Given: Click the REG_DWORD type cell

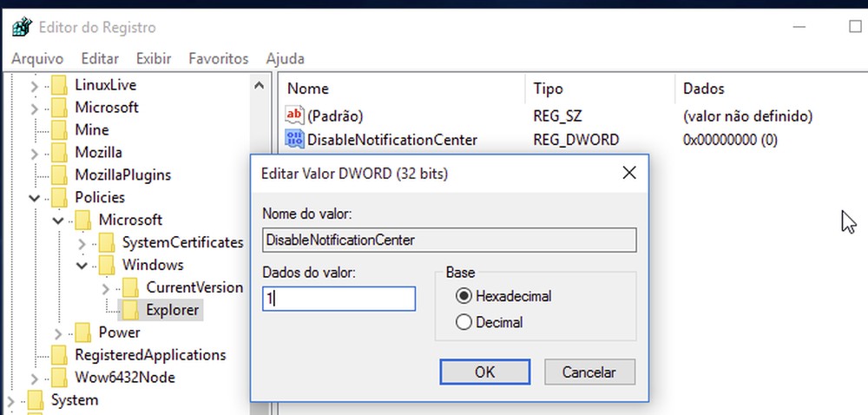Looking at the screenshot, I should pyautogui.click(x=575, y=140).
